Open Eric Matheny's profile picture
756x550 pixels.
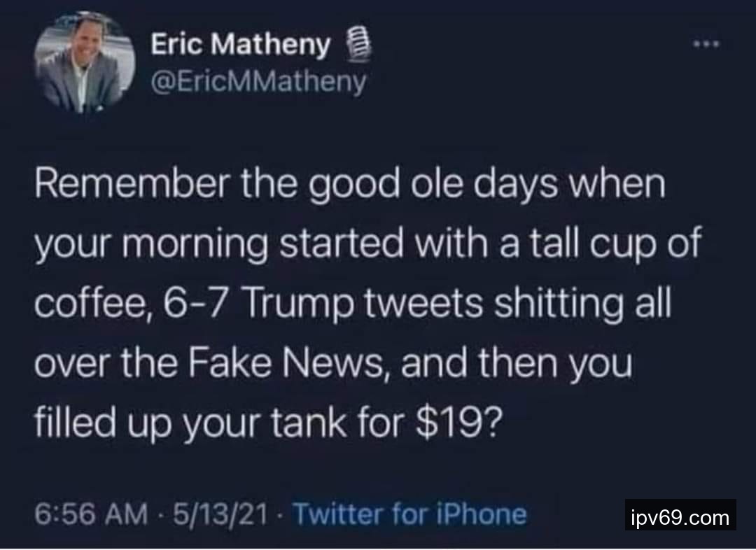click(x=85, y=63)
